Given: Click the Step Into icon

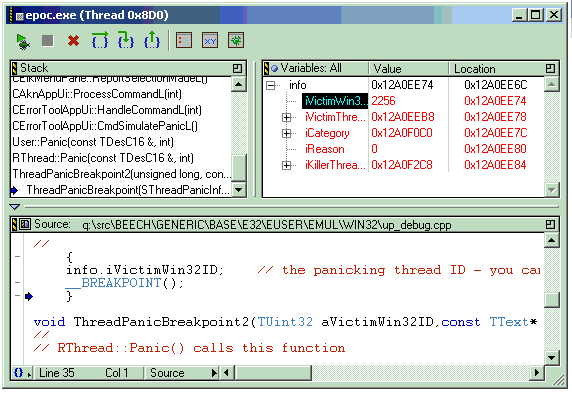Looking at the screenshot, I should point(125,40).
